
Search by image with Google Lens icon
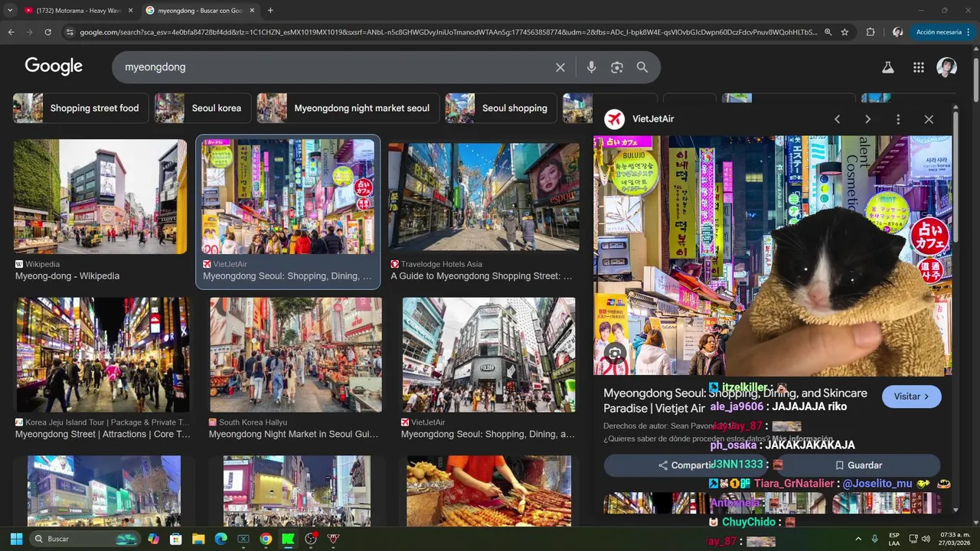[617, 67]
